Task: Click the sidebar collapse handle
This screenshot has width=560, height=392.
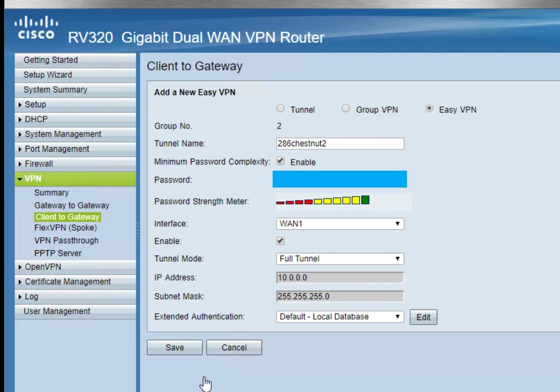Action: 138,229
